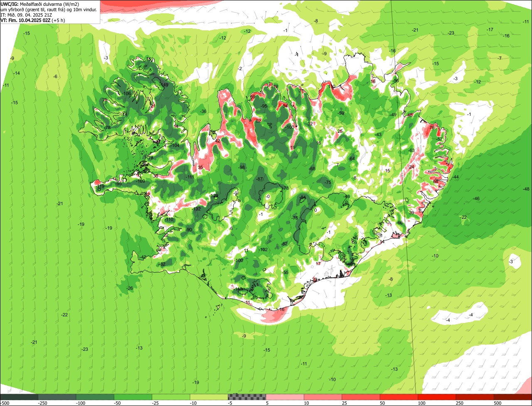Click the legend swatch between -100 and -50
532x406 pixels.
coord(95,397)
